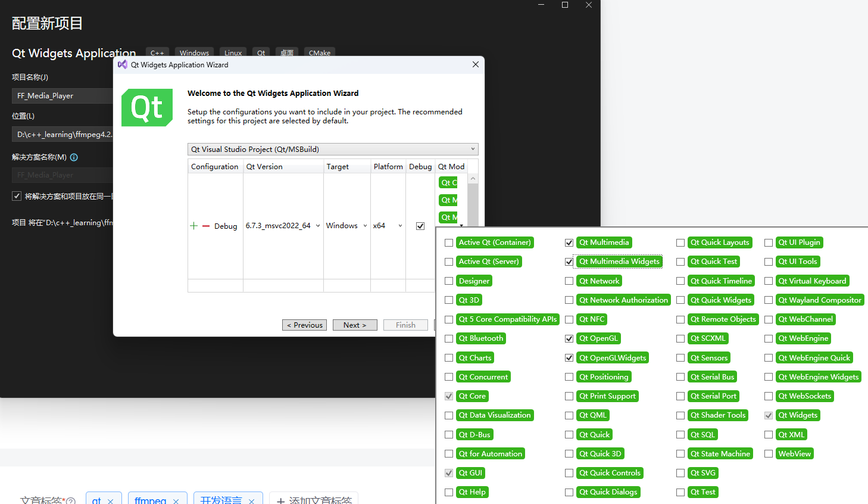Check the Qt 3D module
The image size is (868, 504).
point(449,300)
